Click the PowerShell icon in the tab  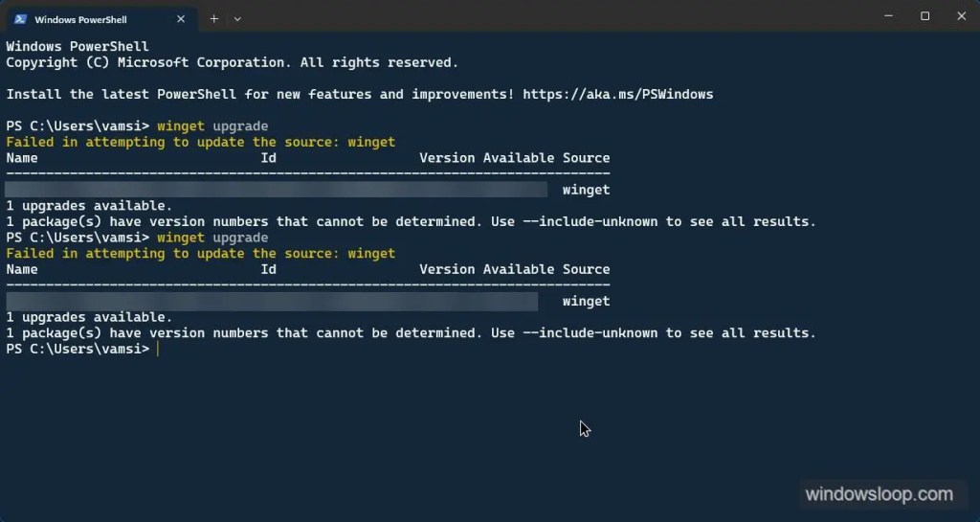click(21, 19)
